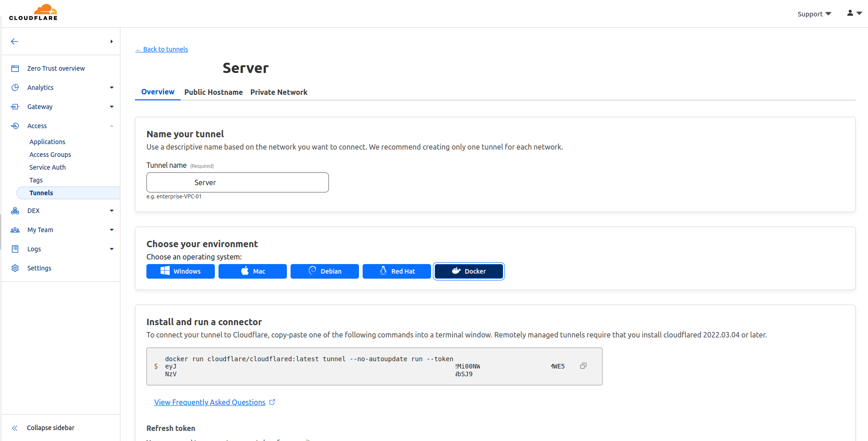Click the Tunnel name input field
This screenshot has width=868, height=441.
(238, 182)
